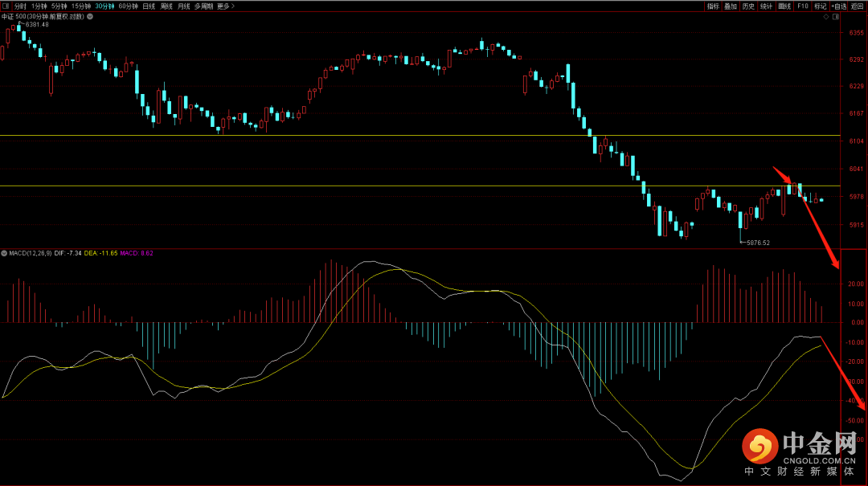Select the 5分钟 period
Screen dimensions: 868x486
[59, 6]
